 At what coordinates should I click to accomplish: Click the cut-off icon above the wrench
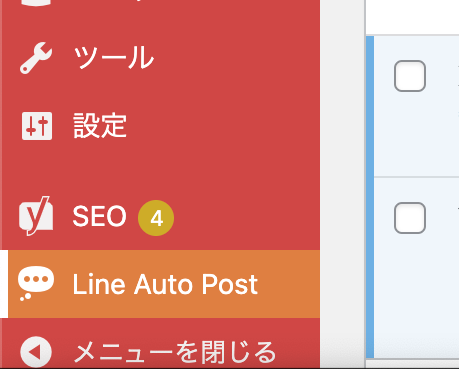(x=36, y=3)
